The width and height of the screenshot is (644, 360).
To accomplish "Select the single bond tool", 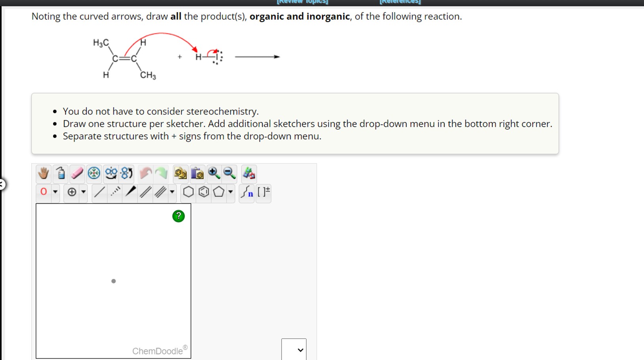I will click(100, 192).
